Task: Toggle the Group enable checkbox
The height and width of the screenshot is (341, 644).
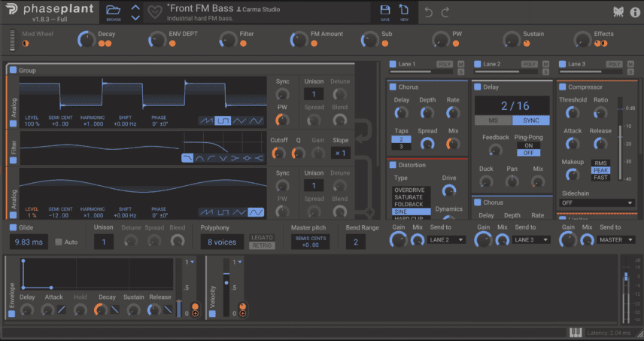Action: coord(13,70)
